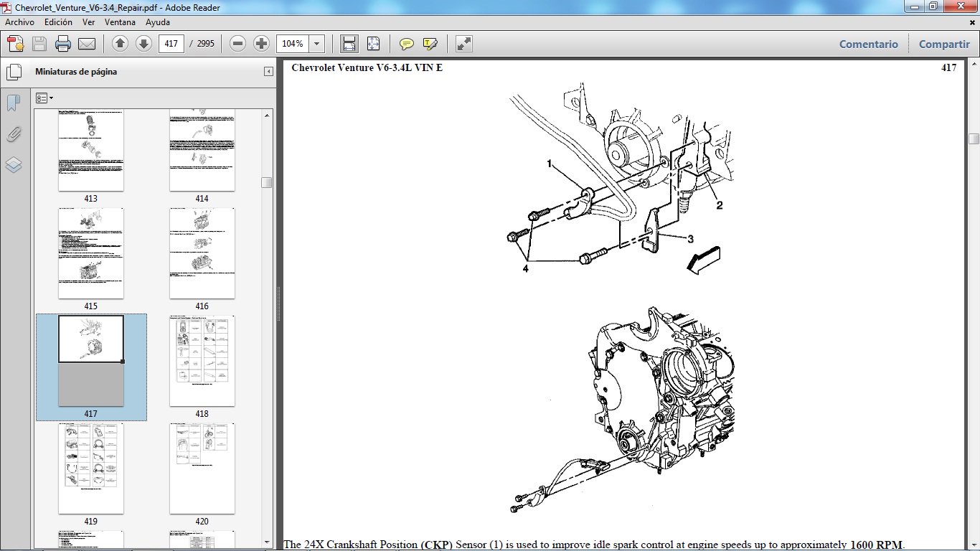Screen dimensions: 980x551
Task: Collapse the Miniaturas de página panel
Action: point(268,72)
